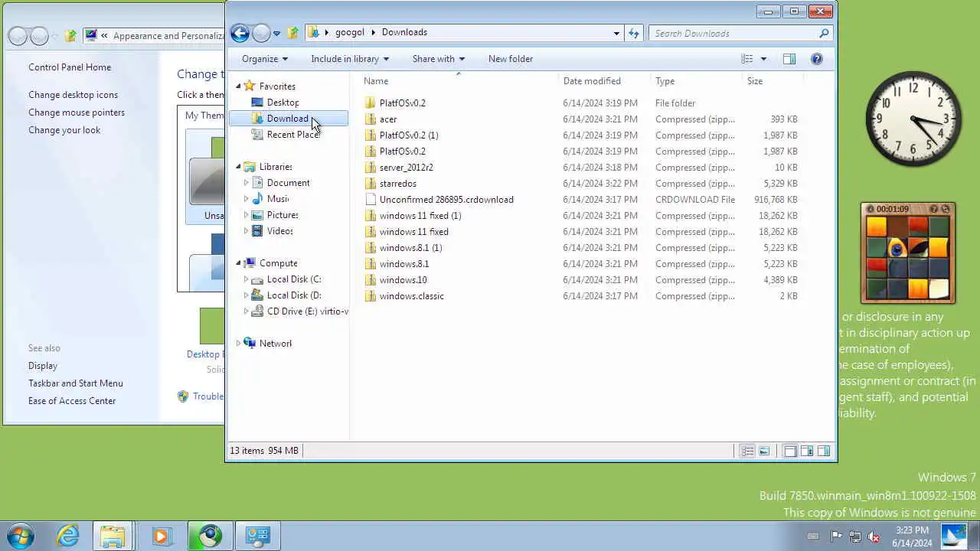Click the Explorer forward navigation arrow
Screen dimensions: 980x551
pos(261,33)
